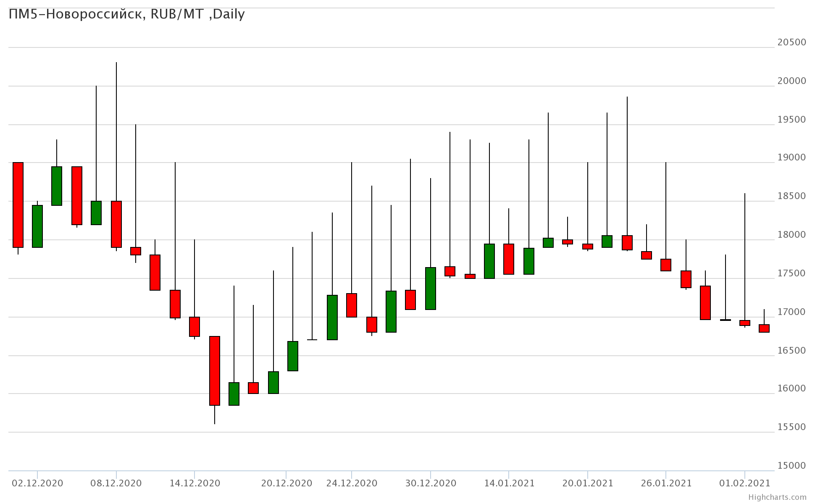Click the 08.12.2020 date axis label
The image size is (815, 504).
coord(116,483)
